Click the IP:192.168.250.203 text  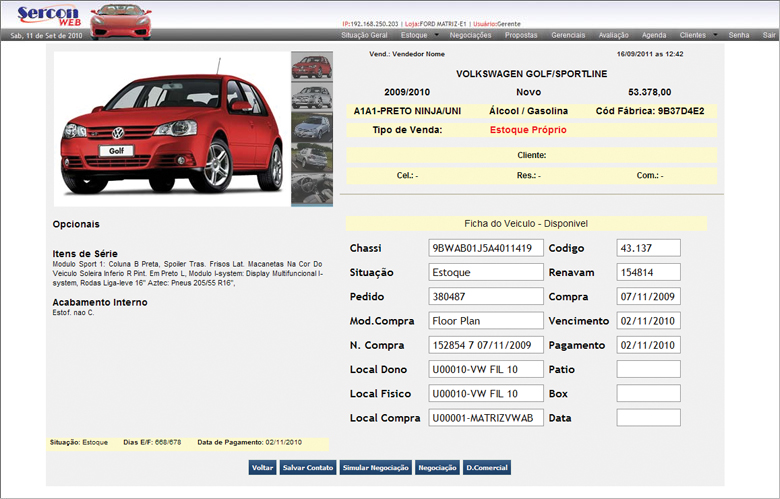click(x=370, y=24)
